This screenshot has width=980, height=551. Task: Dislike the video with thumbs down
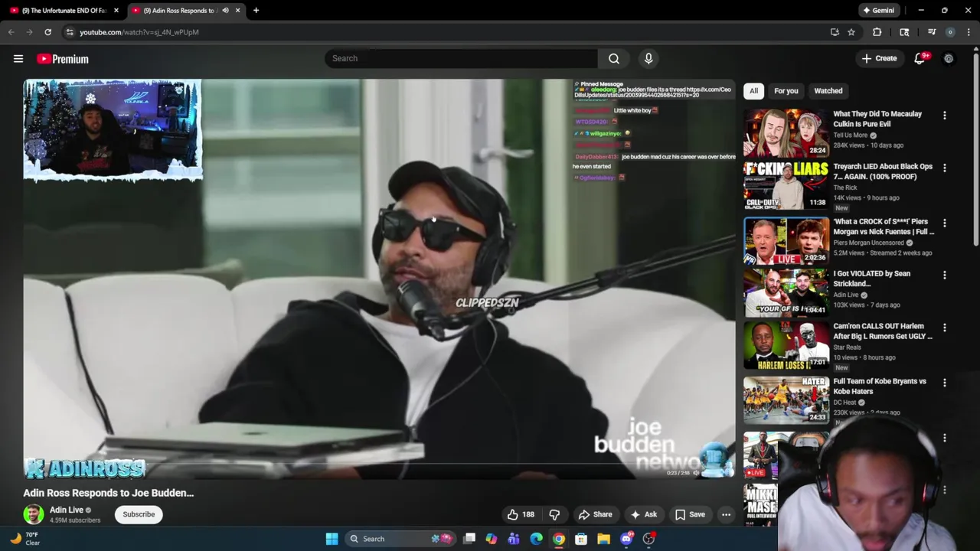pos(554,515)
